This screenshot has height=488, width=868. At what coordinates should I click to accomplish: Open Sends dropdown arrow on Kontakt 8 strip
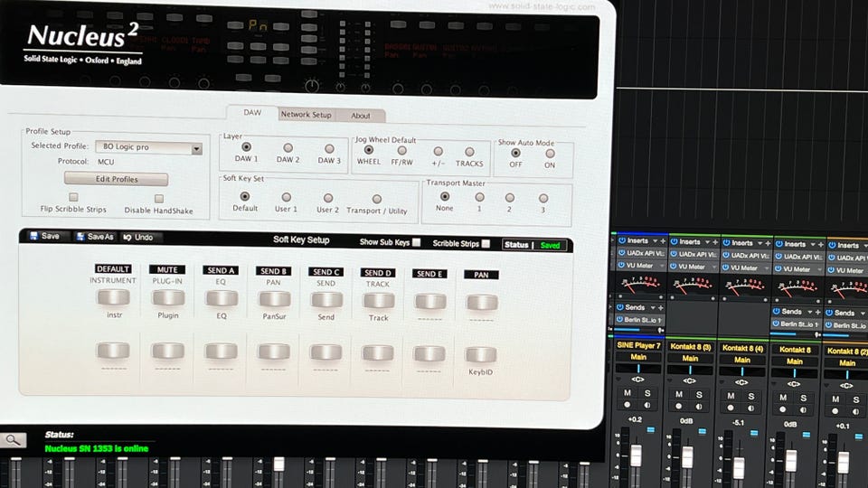(810, 312)
